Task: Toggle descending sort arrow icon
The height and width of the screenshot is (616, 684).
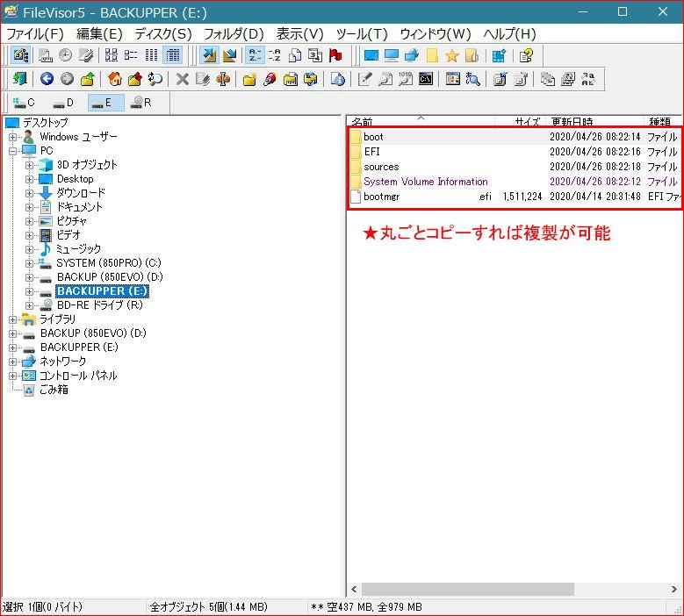Action: coord(229,55)
